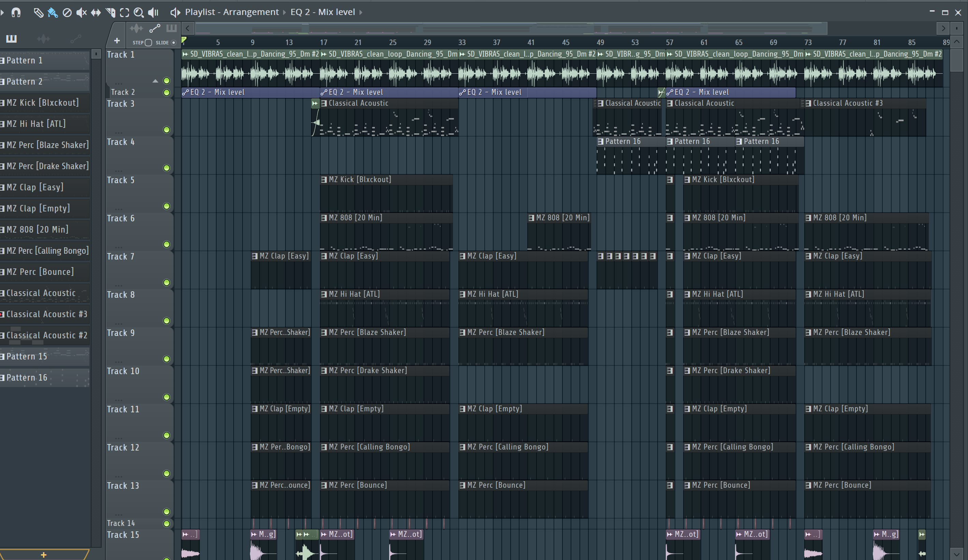The image size is (968, 560).
Task: Mute Track 14 with green LED
Action: point(167,524)
